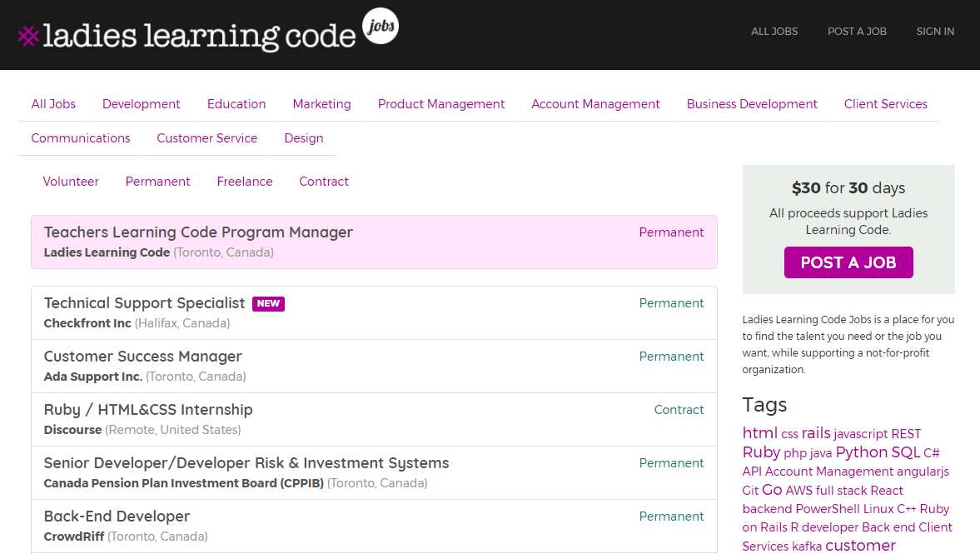980x554 pixels.
Task: Filter by Account Management category tab
Action: pyautogui.click(x=595, y=104)
